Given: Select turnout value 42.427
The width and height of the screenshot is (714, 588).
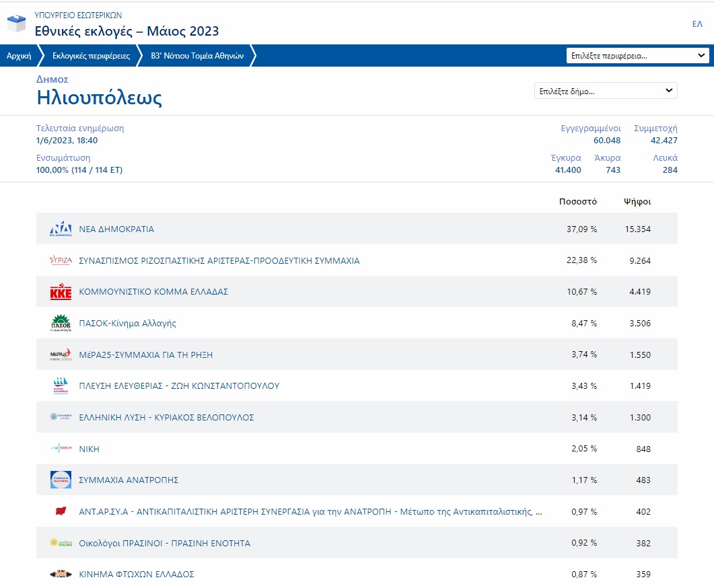Looking at the screenshot, I should 664,140.
